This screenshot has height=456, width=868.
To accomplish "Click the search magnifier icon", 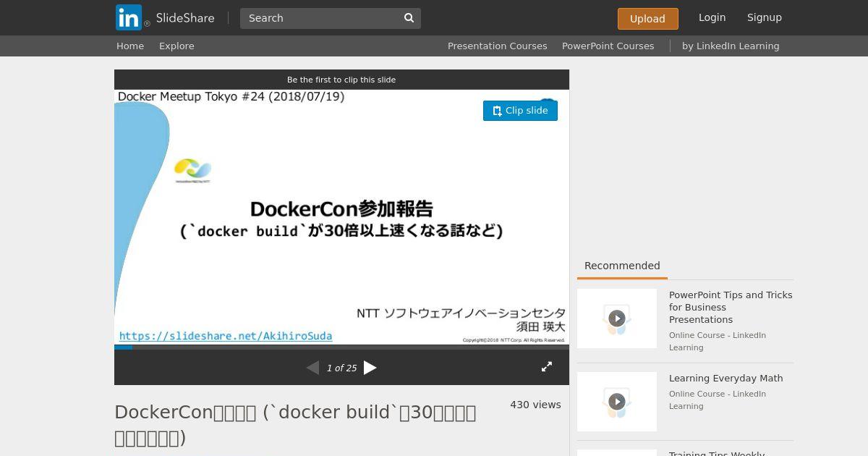I will [x=409, y=18].
